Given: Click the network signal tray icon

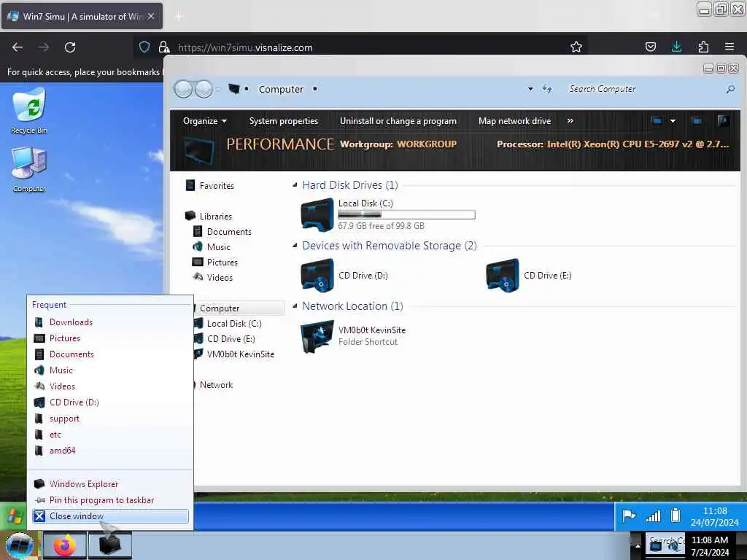Looking at the screenshot, I should pyautogui.click(x=653, y=516).
